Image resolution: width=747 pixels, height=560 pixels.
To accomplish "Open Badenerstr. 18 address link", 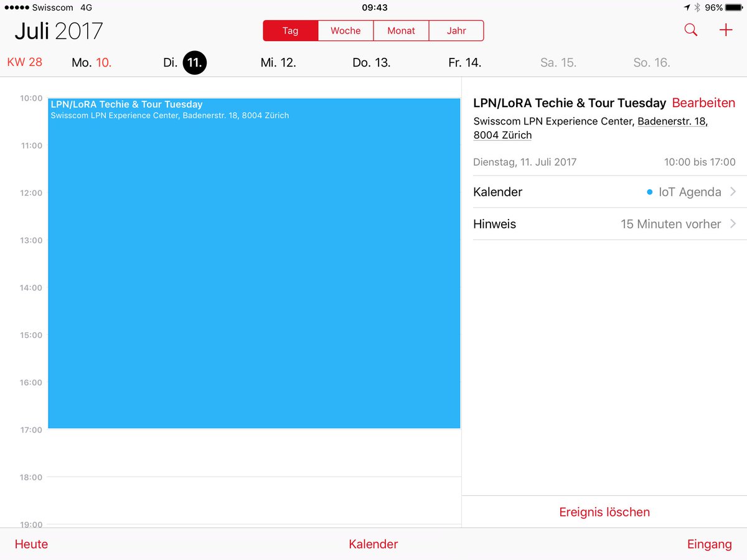I will [x=672, y=121].
